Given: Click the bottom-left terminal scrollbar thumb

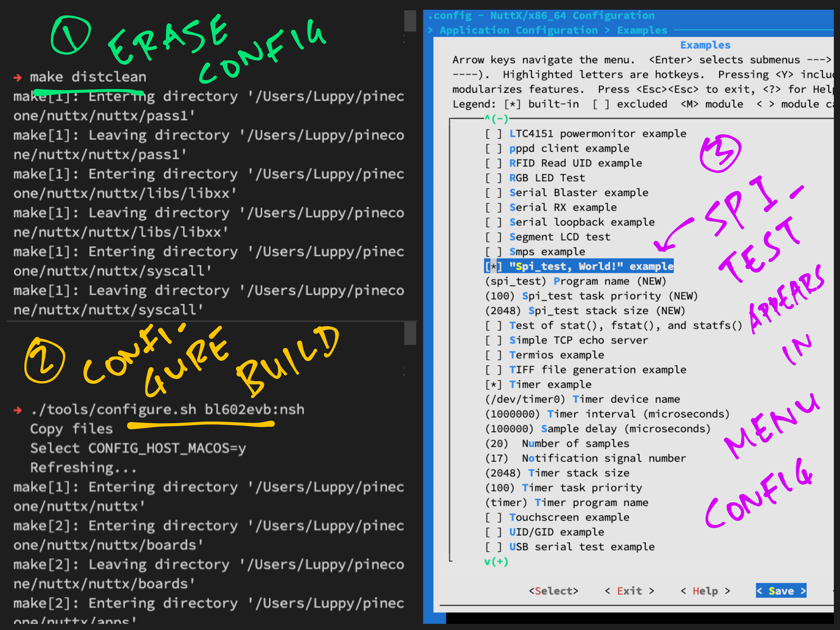Looking at the screenshot, I should click(x=410, y=333).
